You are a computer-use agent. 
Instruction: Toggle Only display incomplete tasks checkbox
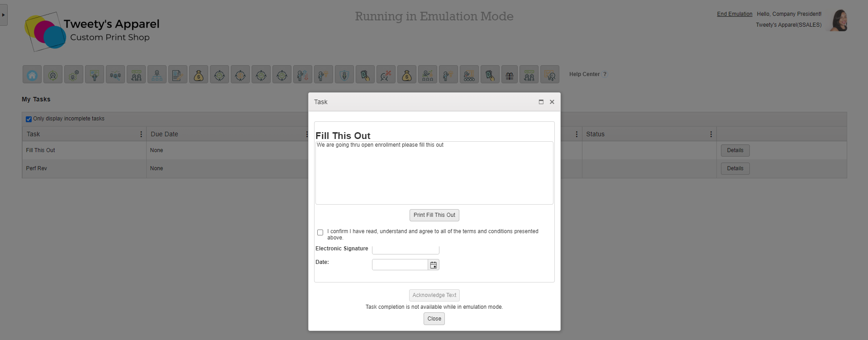coord(29,119)
